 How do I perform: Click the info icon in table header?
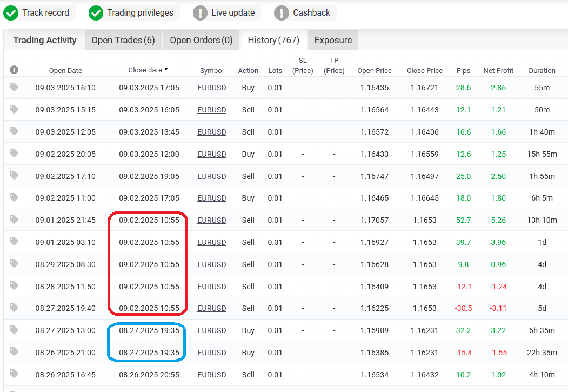(14, 70)
